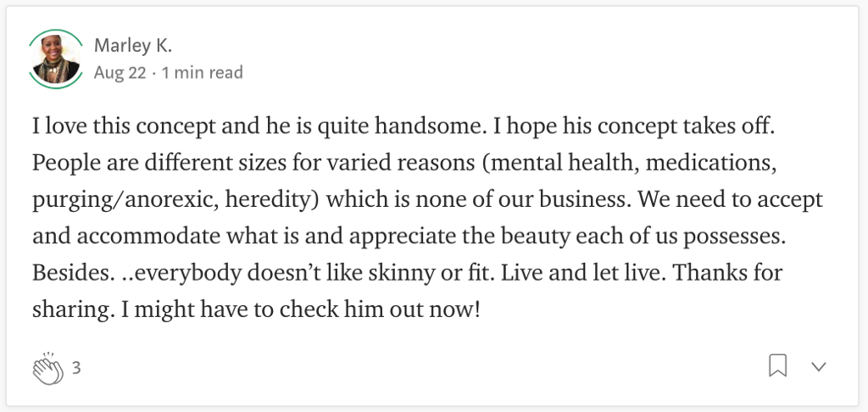Click the words 'We need to accept'
Image resolution: width=868 pixels, height=412 pixels.
click(x=731, y=200)
